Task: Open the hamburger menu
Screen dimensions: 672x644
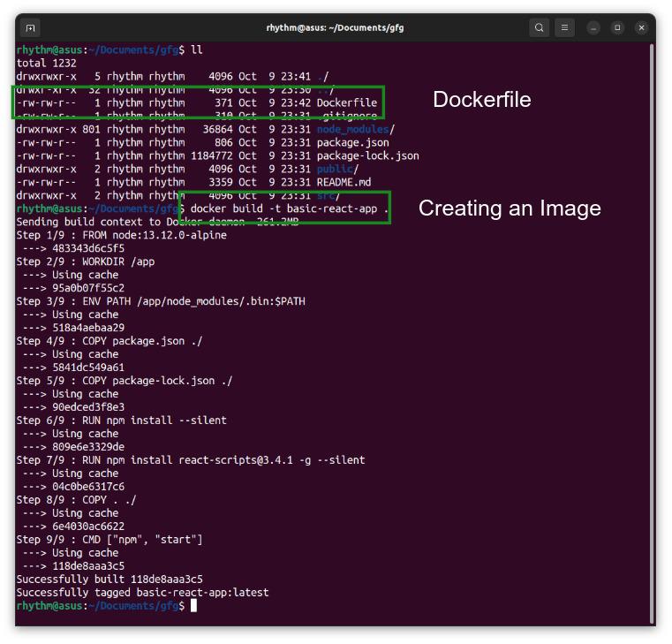Action: [x=566, y=28]
